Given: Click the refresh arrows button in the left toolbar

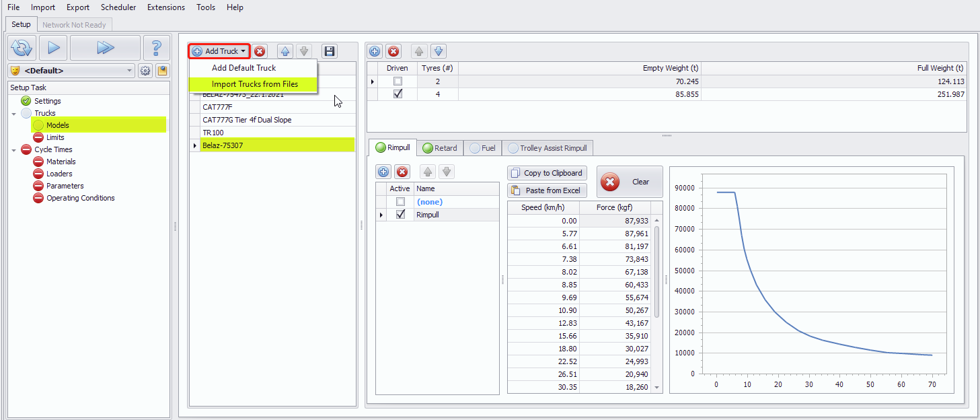Looking at the screenshot, I should point(22,48).
